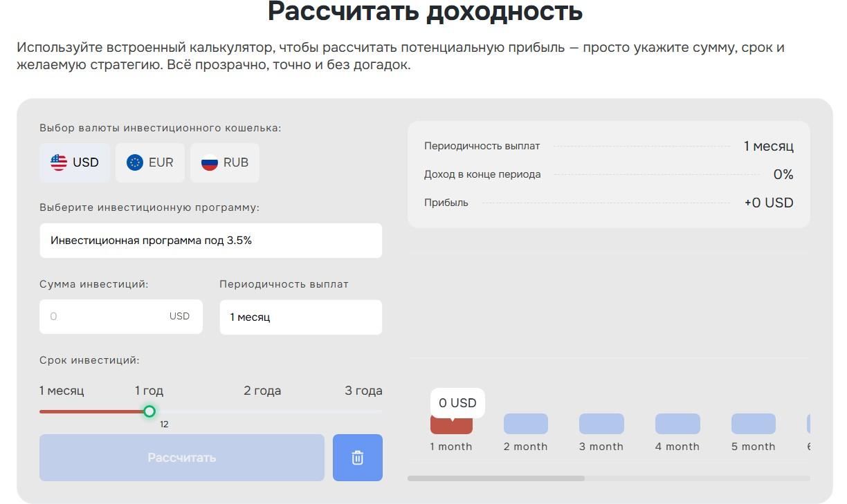The height and width of the screenshot is (504, 847).
Task: Select 1 месяц on the term scale
Action: coord(62,390)
